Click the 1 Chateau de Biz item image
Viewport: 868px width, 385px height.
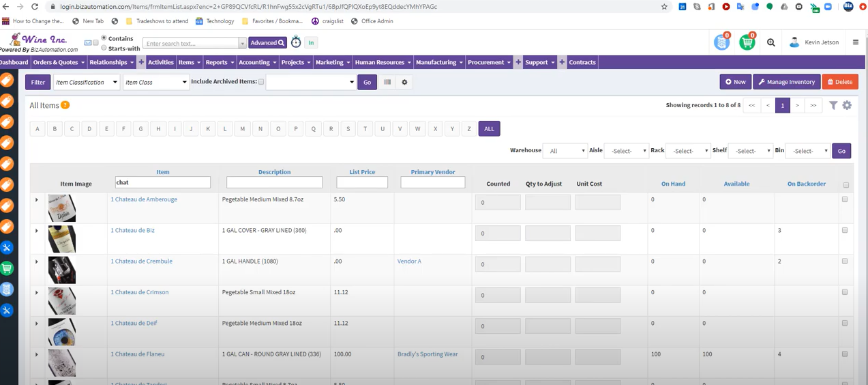tap(62, 239)
